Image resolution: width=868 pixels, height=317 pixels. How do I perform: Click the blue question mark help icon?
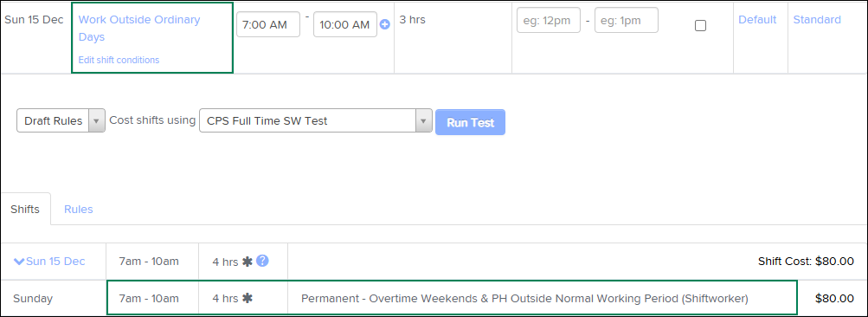click(x=262, y=261)
